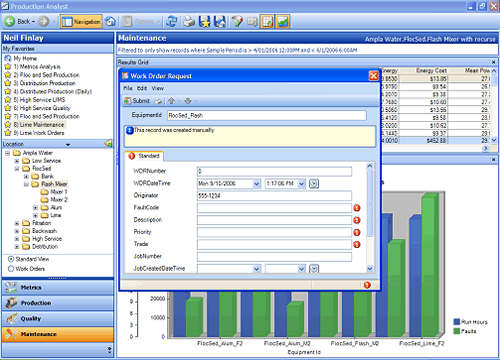Open the Maintenance navigation section
This screenshot has width=500, height=360.
pos(58,334)
